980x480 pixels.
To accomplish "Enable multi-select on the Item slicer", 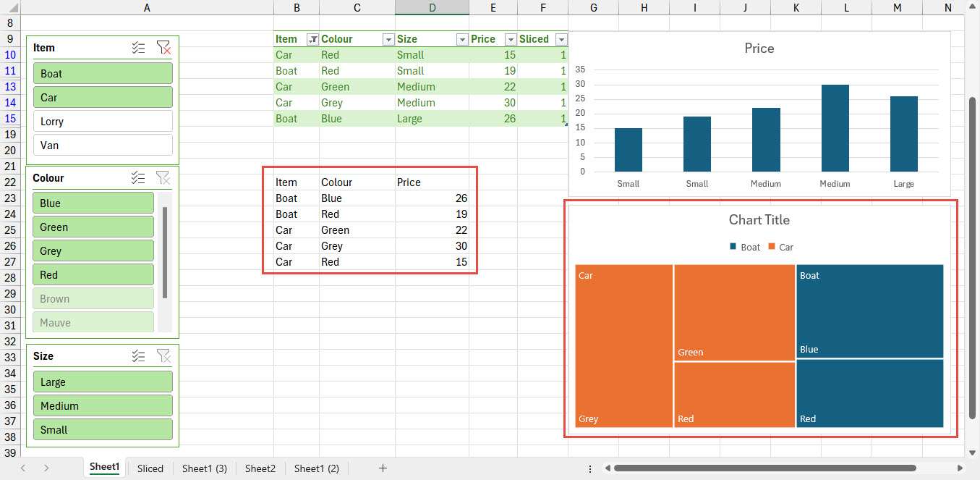I will click(138, 48).
